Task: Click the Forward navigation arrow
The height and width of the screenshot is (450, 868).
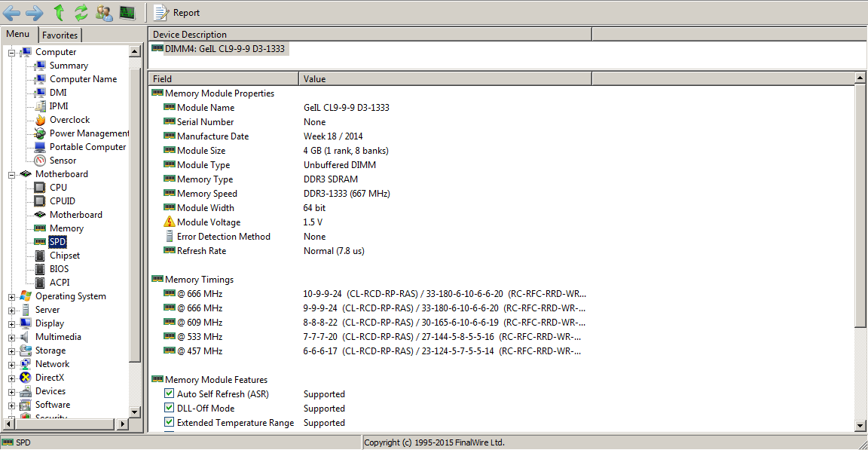Action: 34,12
